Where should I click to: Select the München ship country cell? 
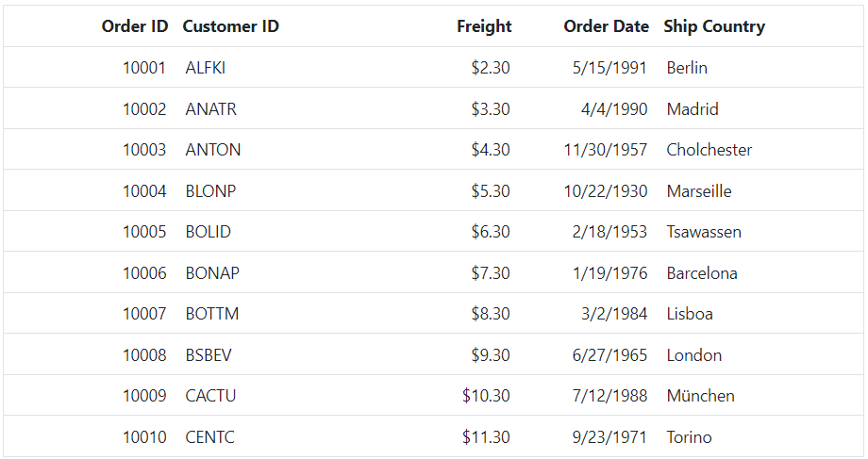700,396
